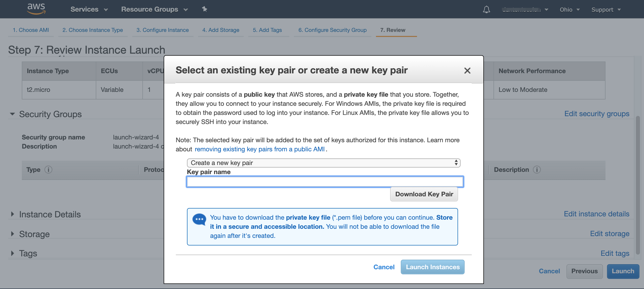Open the Create a new key pair dropdown

point(323,163)
